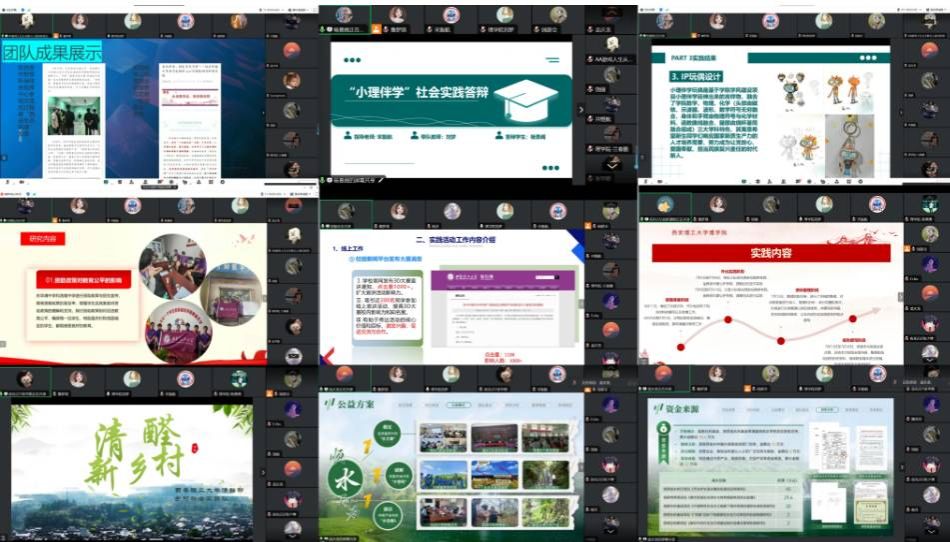Image resolution: width=950 pixels, height=542 pixels.
Task: Click orange host badge in 实践活动工作内容介绍 meeting strip
Action: (588, 226)
